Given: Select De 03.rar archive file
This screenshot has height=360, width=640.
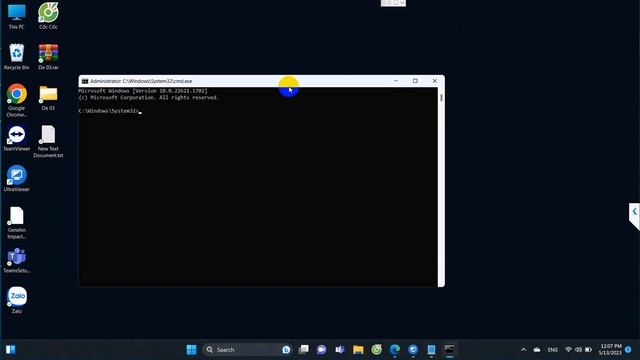Looking at the screenshot, I should point(48,57).
